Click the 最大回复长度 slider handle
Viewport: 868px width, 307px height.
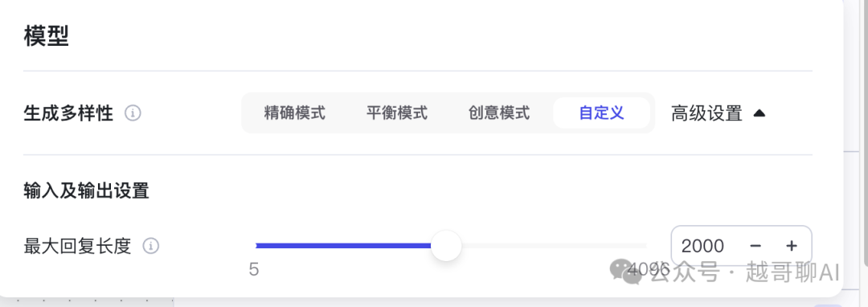pos(446,246)
